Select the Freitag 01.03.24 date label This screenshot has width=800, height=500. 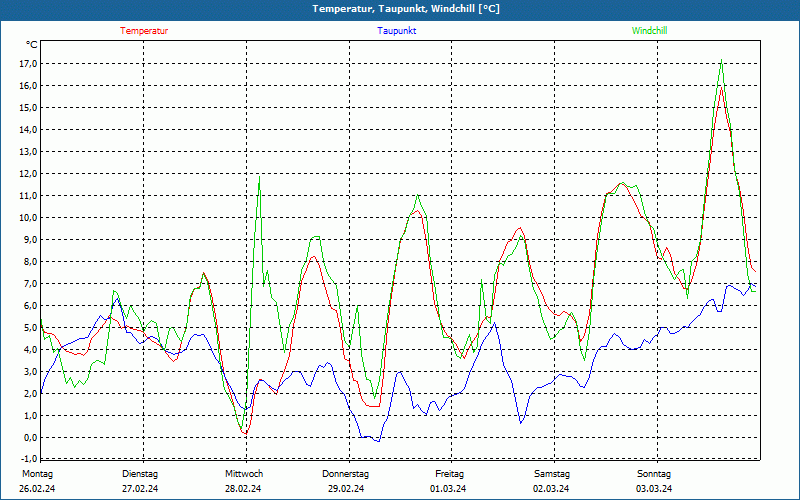click(x=448, y=481)
